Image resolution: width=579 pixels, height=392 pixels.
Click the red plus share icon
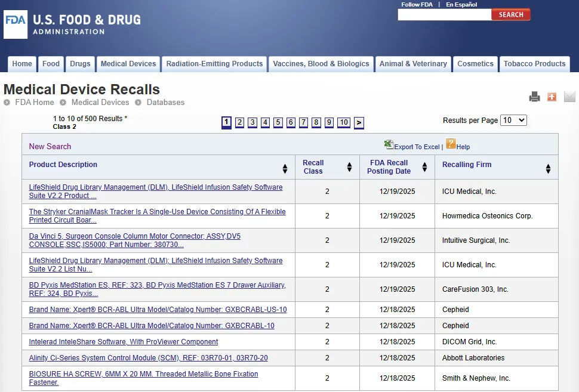pyautogui.click(x=552, y=97)
